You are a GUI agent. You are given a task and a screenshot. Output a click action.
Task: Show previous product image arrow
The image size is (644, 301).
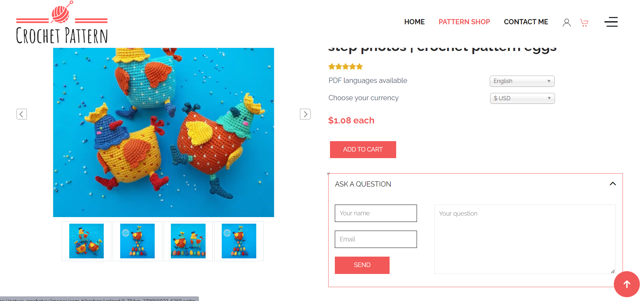tap(21, 114)
